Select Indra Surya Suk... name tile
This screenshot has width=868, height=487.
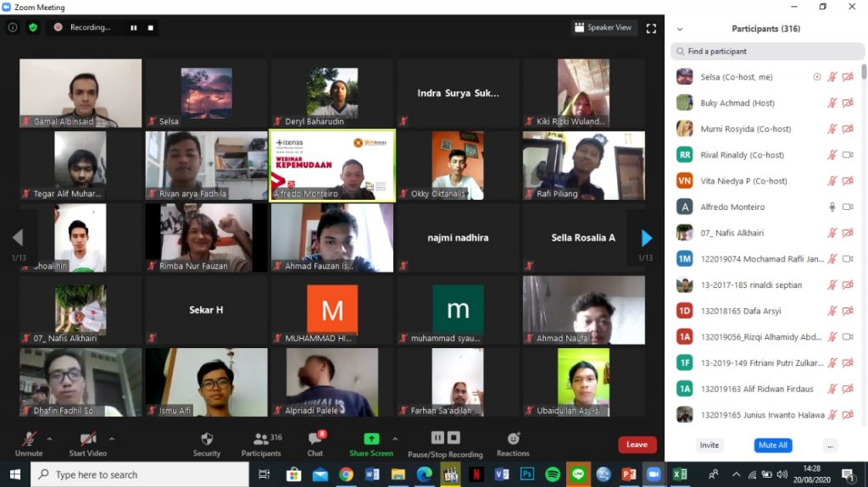(x=458, y=93)
